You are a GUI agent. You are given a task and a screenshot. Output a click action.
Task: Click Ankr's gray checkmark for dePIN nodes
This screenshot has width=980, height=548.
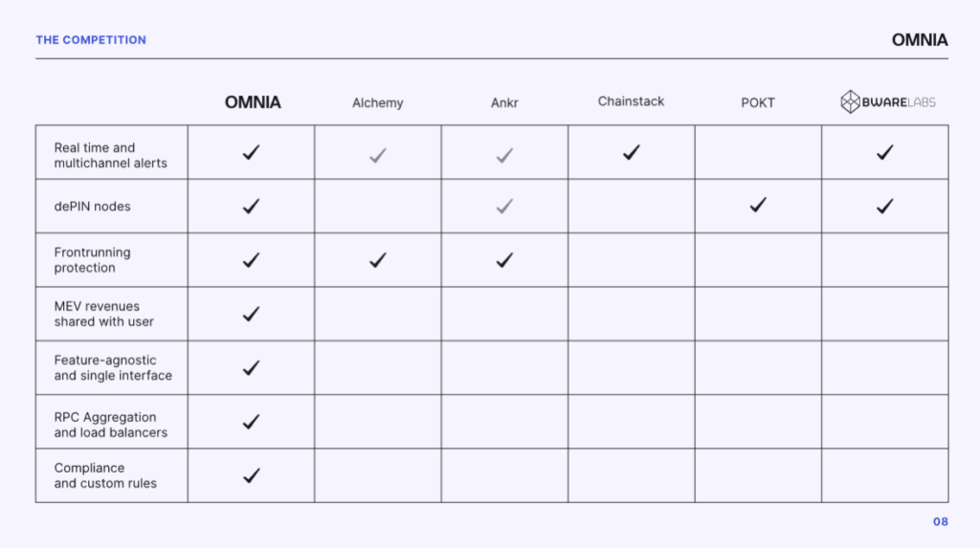(504, 207)
